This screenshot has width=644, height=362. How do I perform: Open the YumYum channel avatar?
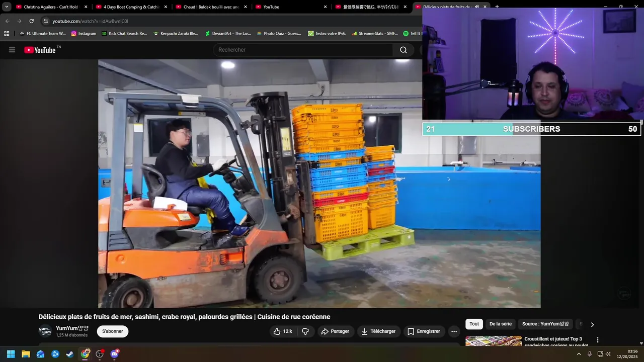tap(45, 331)
